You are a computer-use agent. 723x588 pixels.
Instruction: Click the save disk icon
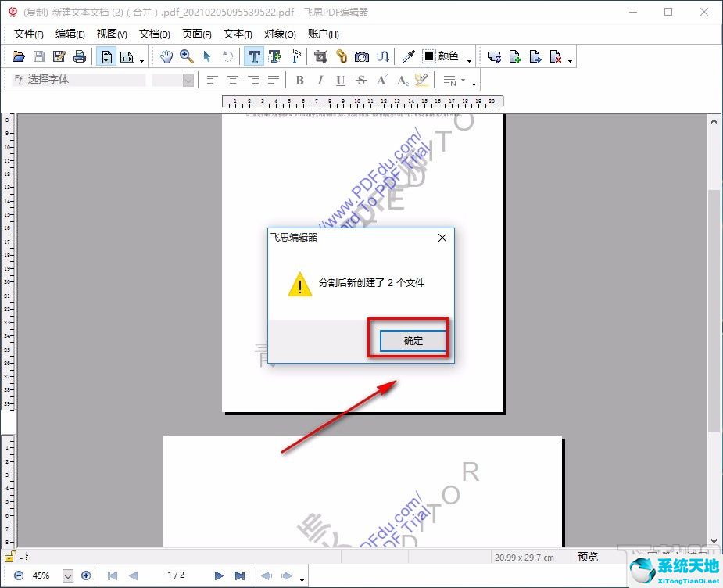point(39,57)
